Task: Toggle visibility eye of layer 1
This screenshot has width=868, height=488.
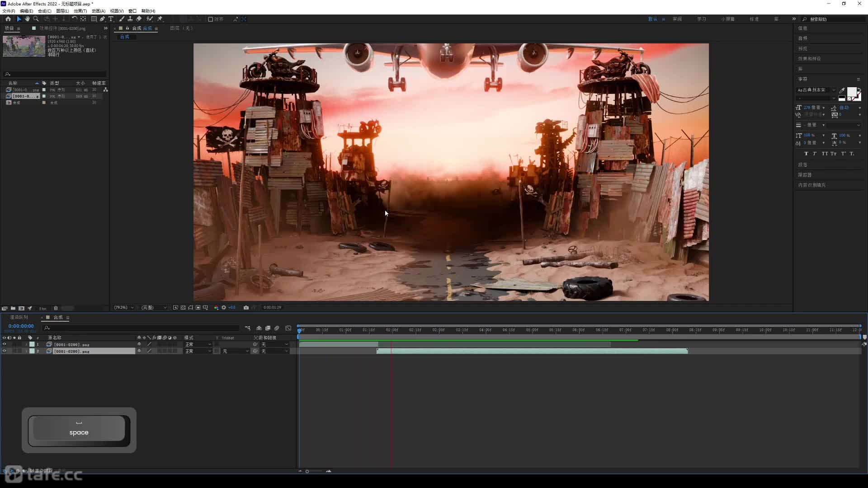Action: (5, 344)
